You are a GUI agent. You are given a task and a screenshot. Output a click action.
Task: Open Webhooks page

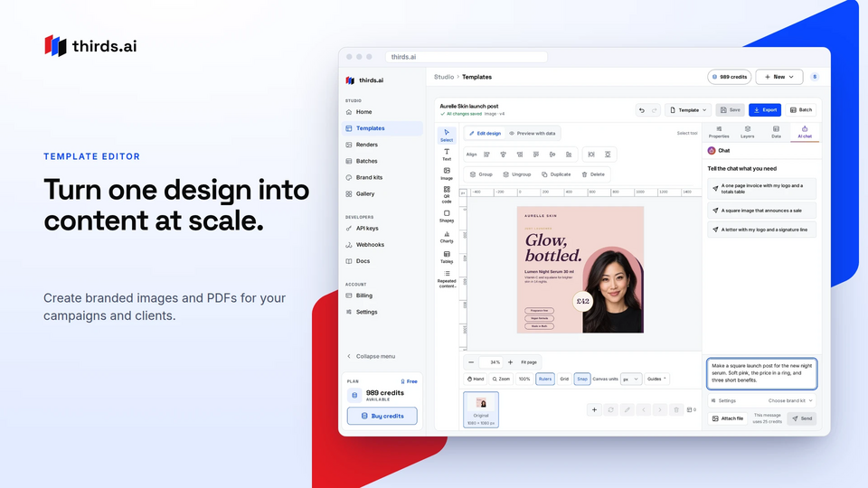382,245
